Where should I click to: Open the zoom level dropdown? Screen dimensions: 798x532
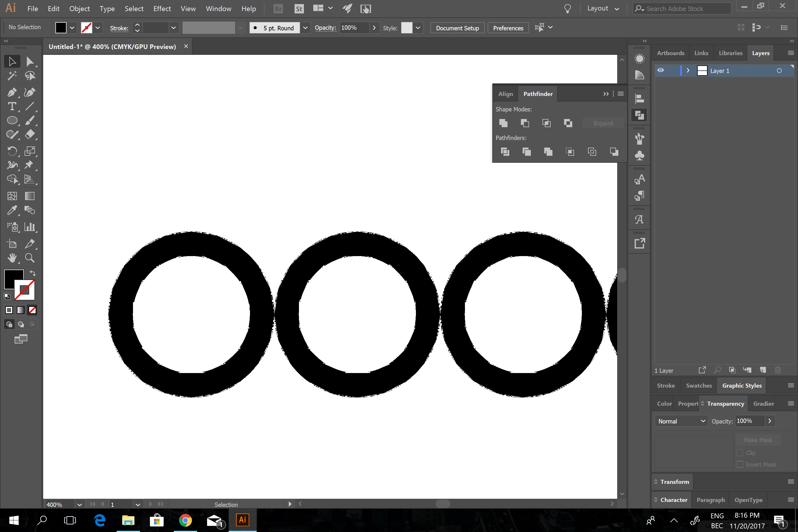tap(79, 505)
